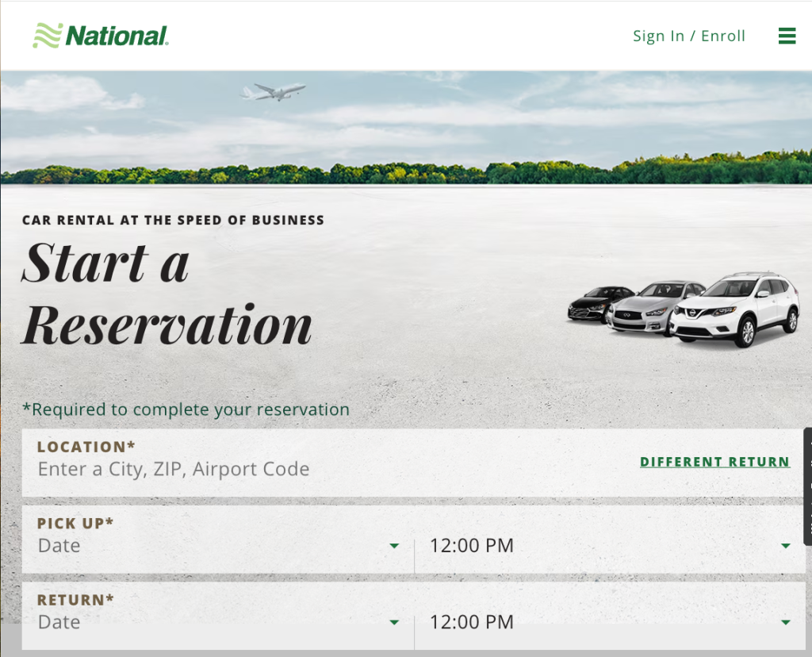Screen dimensions: 812x657
Task: Expand the Return date dropdown arrow
Action: pyautogui.click(x=394, y=623)
